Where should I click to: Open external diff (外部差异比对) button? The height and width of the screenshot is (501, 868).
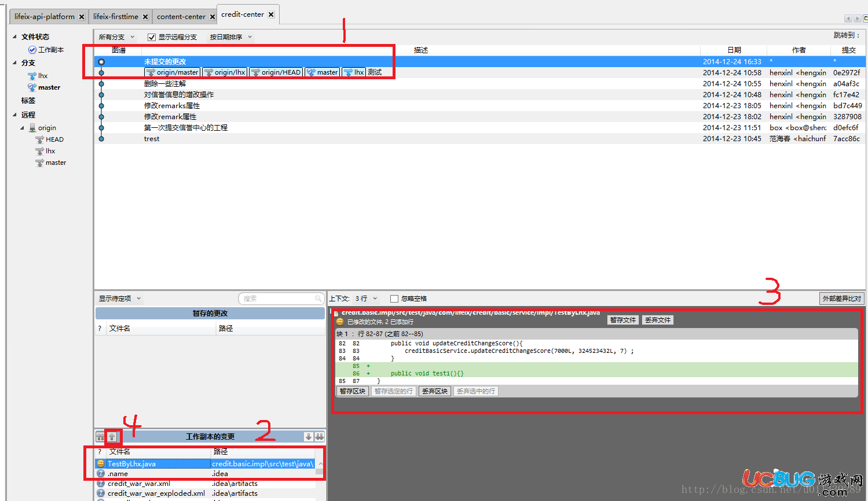[842, 299]
